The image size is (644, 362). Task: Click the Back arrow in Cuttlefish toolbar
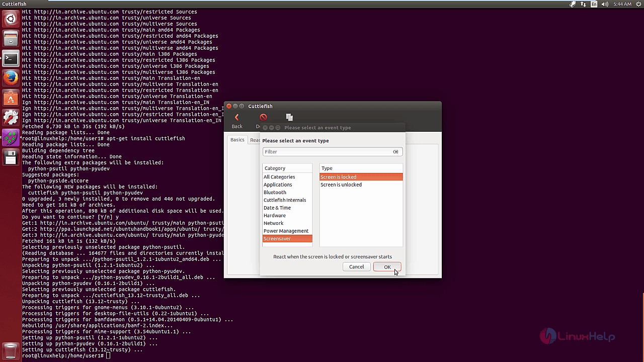pyautogui.click(x=236, y=117)
